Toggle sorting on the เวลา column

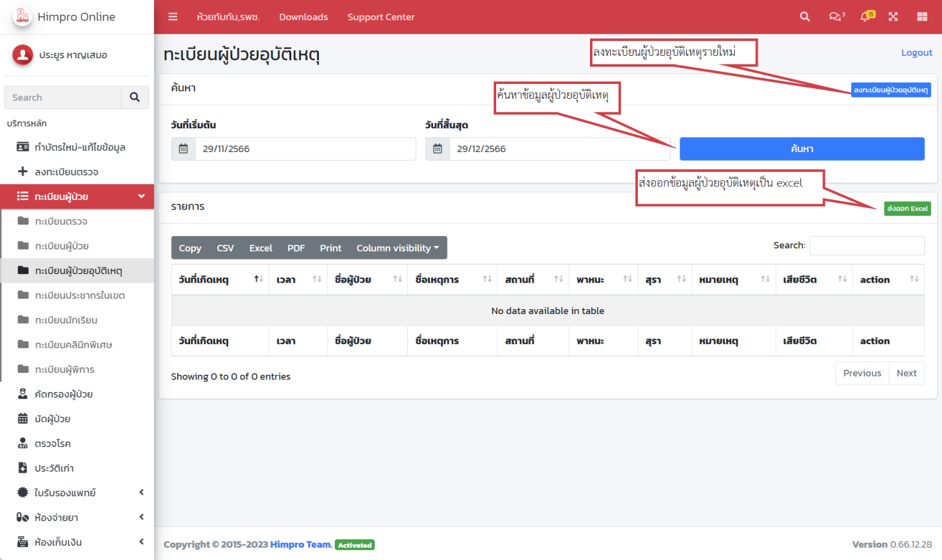[316, 279]
